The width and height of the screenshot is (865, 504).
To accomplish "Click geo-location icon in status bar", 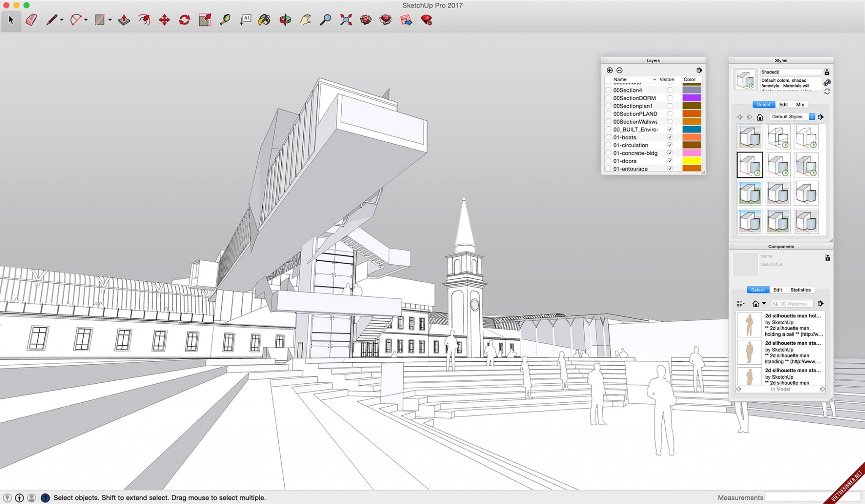I will pyautogui.click(x=7, y=498).
